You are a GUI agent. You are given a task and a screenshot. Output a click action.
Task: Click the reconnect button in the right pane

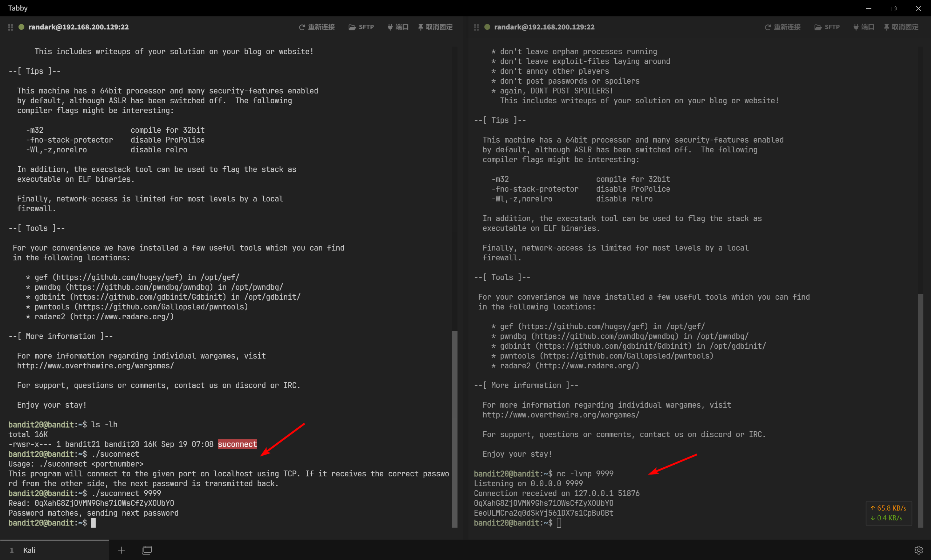[x=782, y=27]
